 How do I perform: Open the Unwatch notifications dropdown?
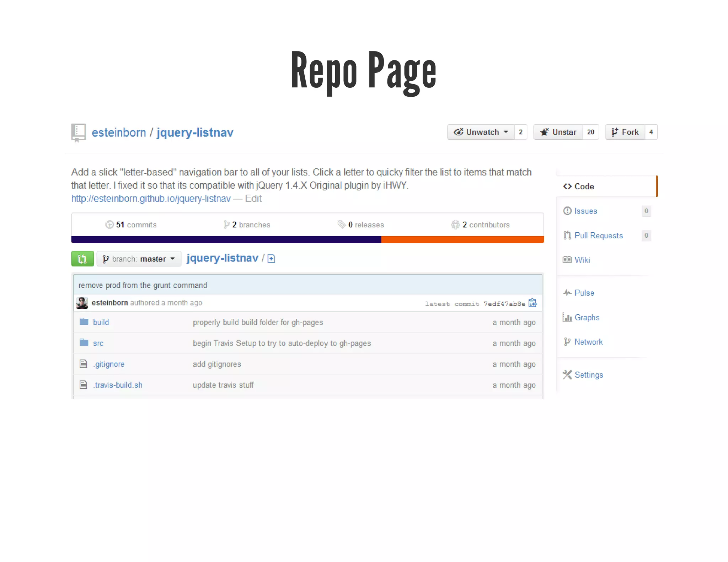(x=481, y=132)
